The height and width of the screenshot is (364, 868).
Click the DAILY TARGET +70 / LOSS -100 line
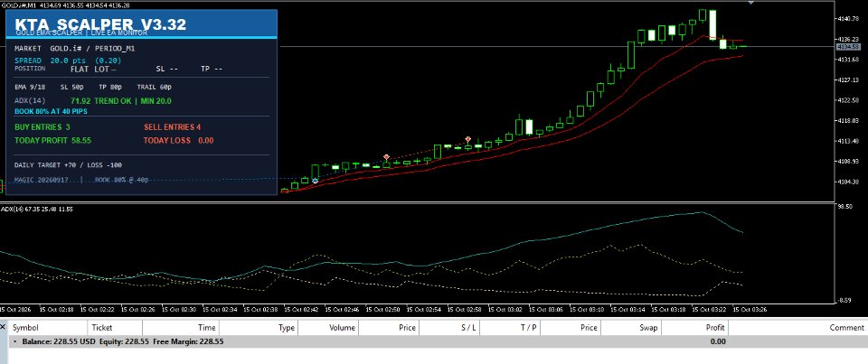[x=68, y=165]
